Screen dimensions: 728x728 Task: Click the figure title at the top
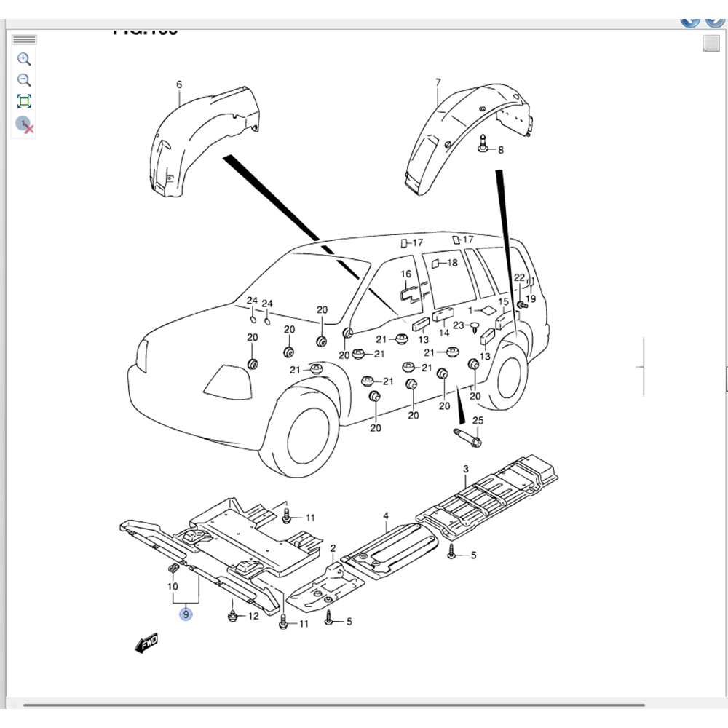146,31
